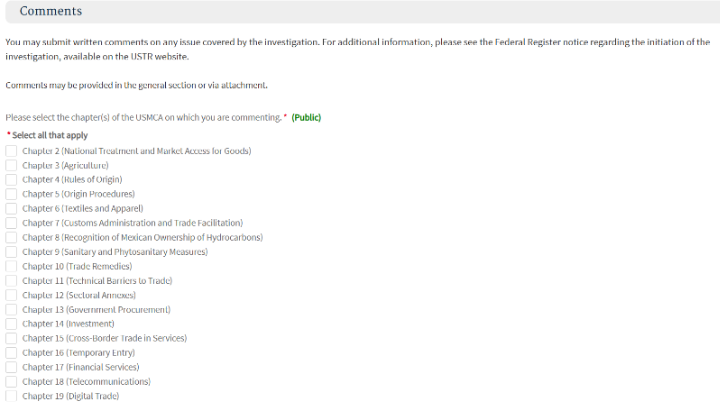This screenshot has height=402, width=720.
Task: Check Chapter 16 (Temporary Entry)
Action: [x=11, y=353]
